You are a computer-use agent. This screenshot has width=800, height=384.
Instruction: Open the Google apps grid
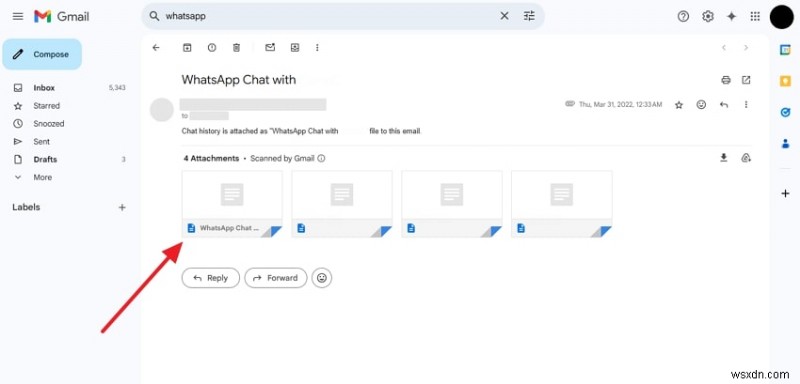[755, 16]
